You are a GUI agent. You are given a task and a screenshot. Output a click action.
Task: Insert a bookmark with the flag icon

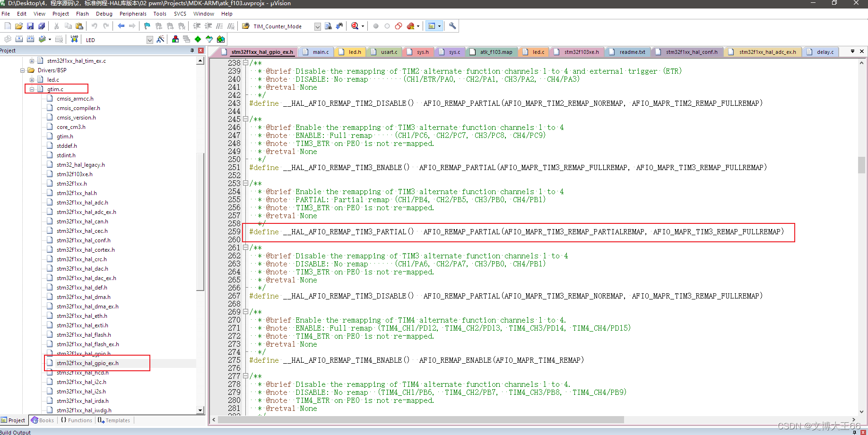pos(147,26)
